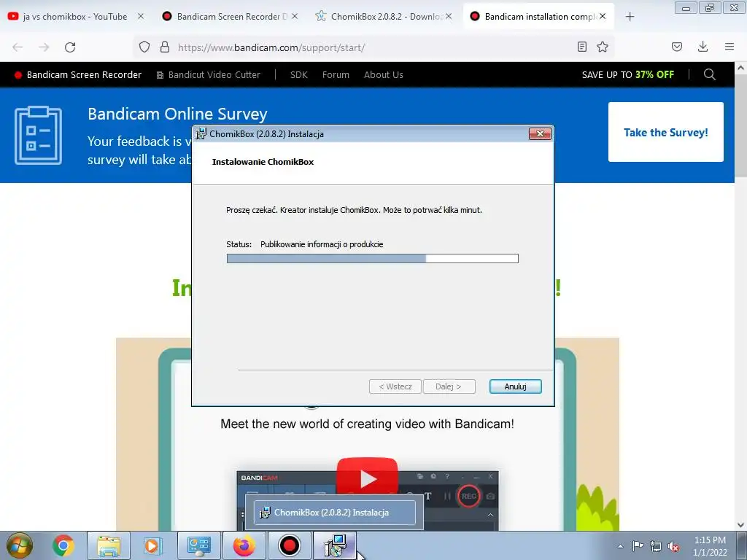Close the ChomikBox Download tab

click(449, 16)
